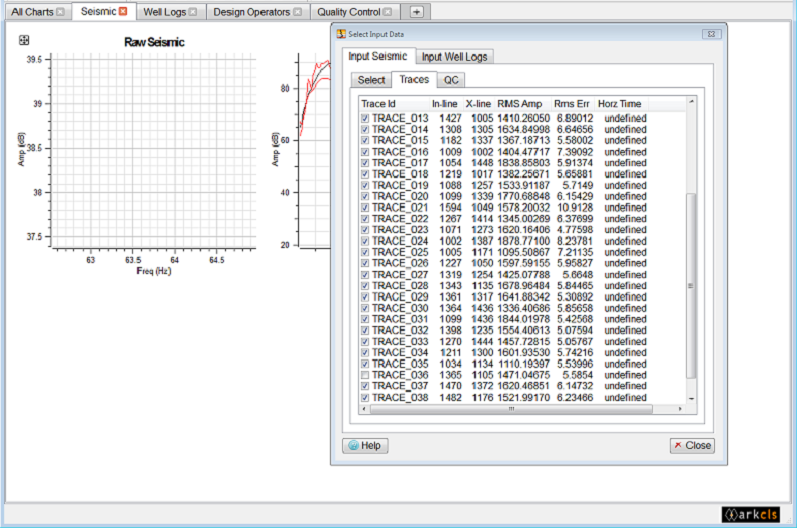
Task: Uncheck the TRACE_028 checkbox
Action: pyautogui.click(x=365, y=286)
